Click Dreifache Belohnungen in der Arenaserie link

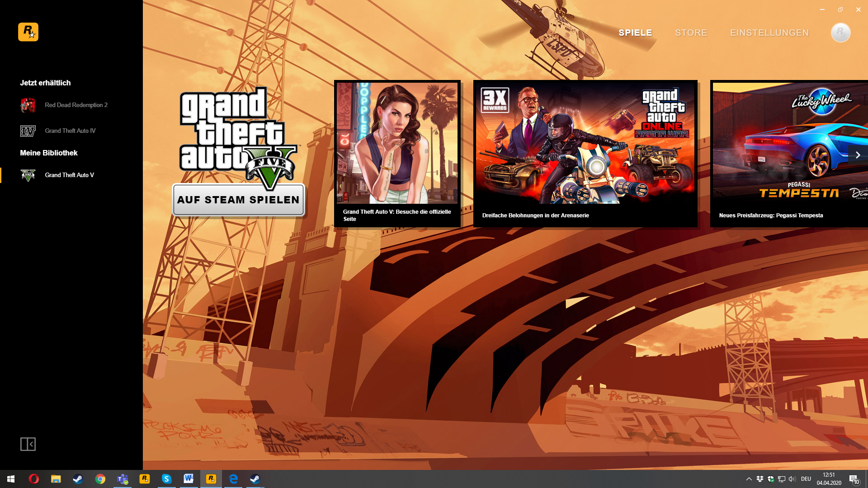point(535,216)
